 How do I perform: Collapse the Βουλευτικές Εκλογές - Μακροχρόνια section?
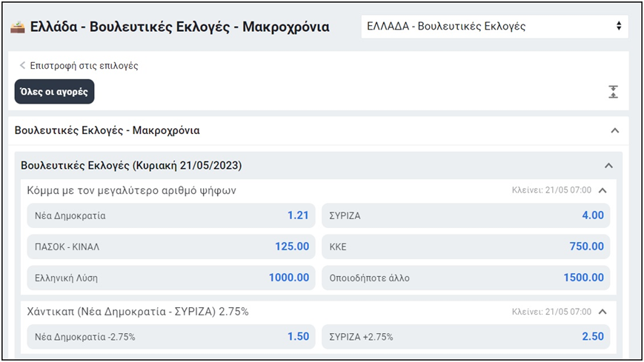[614, 130]
